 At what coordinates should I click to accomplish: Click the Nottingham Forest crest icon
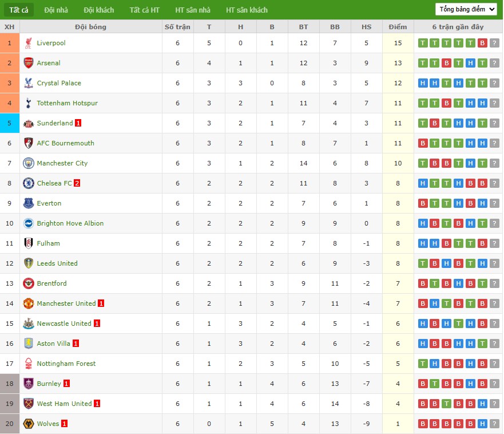tap(28, 364)
